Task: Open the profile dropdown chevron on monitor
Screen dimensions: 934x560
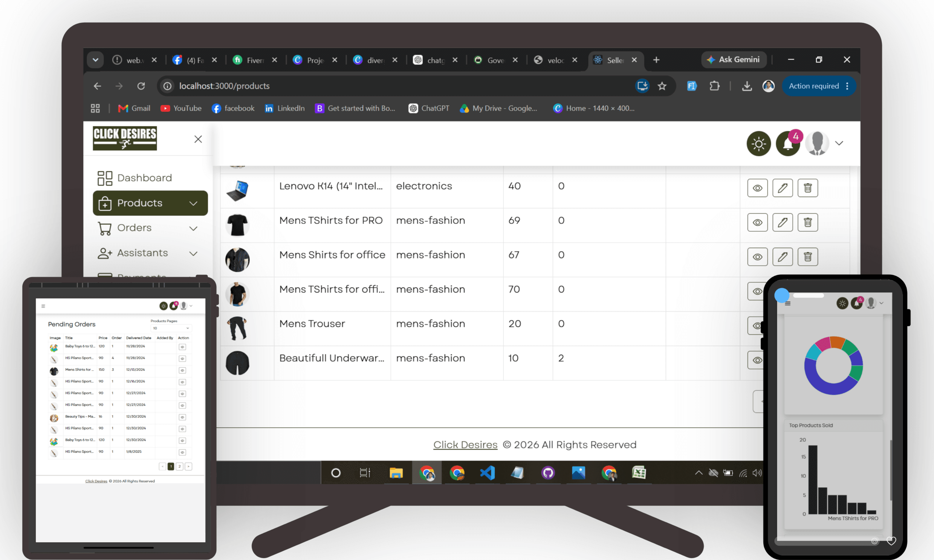Action: (839, 143)
